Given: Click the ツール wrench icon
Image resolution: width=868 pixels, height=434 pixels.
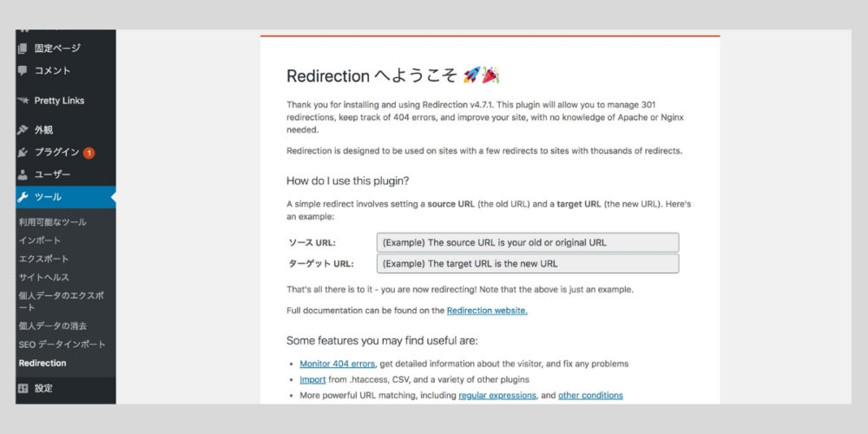Looking at the screenshot, I should tap(23, 197).
